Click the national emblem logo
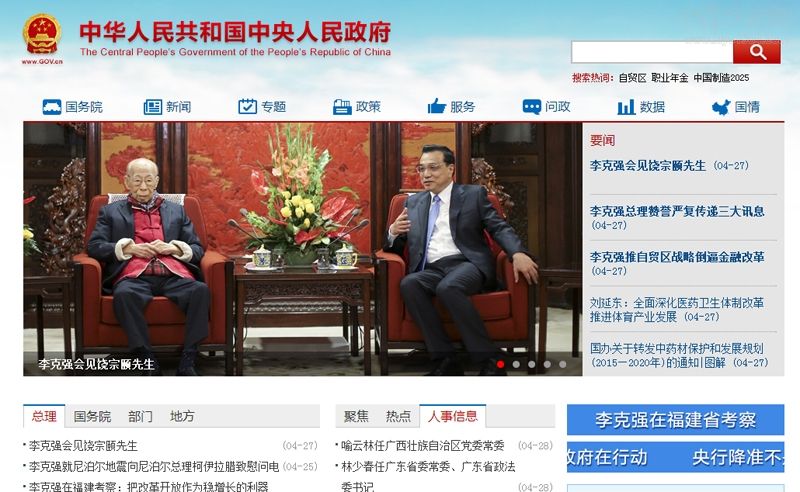This screenshot has height=492, width=800. (42, 36)
